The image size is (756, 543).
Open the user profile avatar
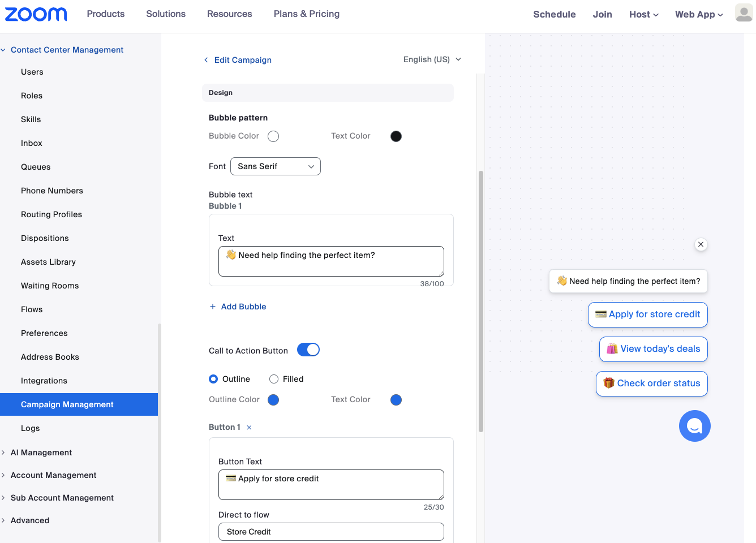[744, 12]
